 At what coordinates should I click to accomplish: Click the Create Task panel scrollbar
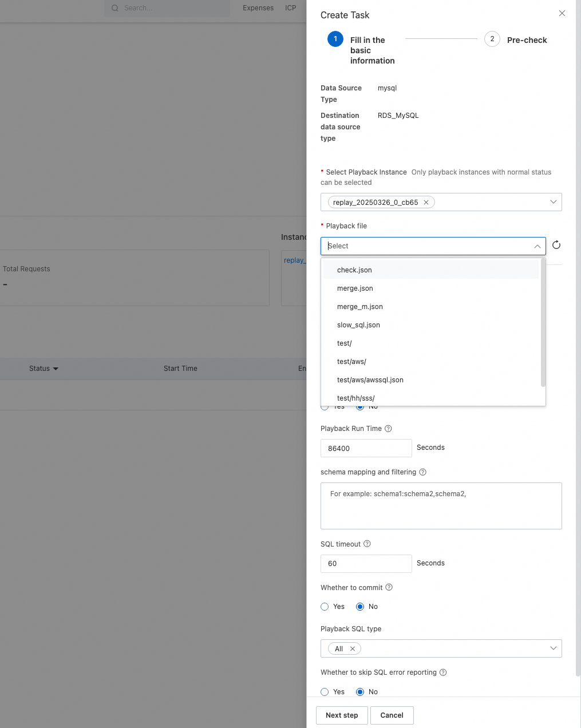pyautogui.click(x=578, y=338)
